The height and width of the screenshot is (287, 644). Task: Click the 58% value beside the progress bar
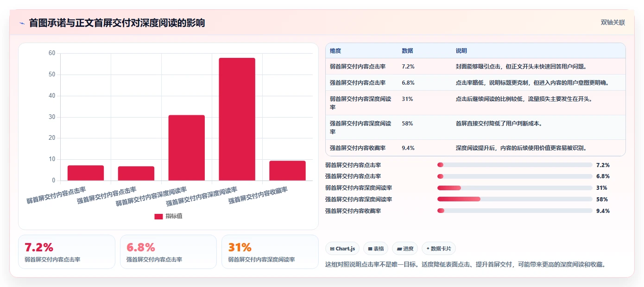[x=602, y=200]
